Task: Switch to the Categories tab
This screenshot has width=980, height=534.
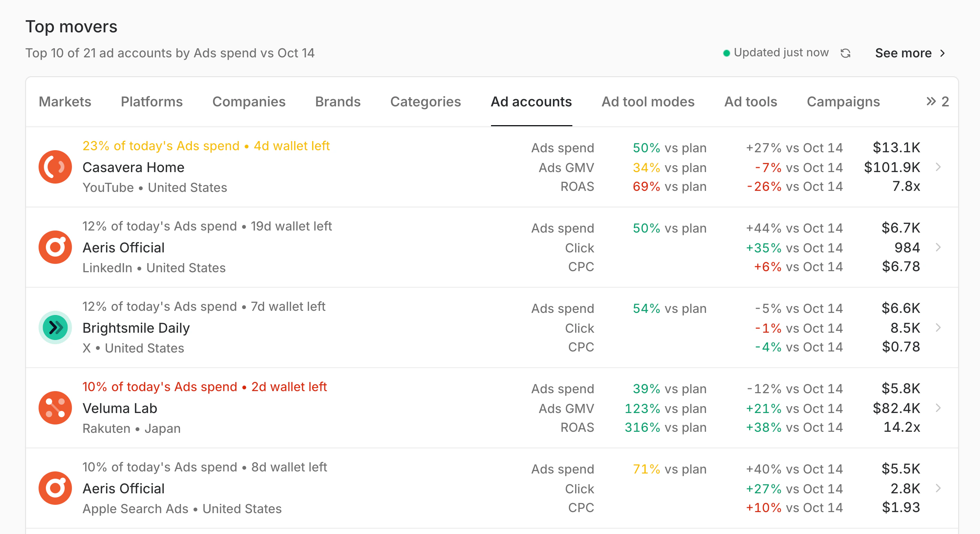Action: tap(425, 102)
